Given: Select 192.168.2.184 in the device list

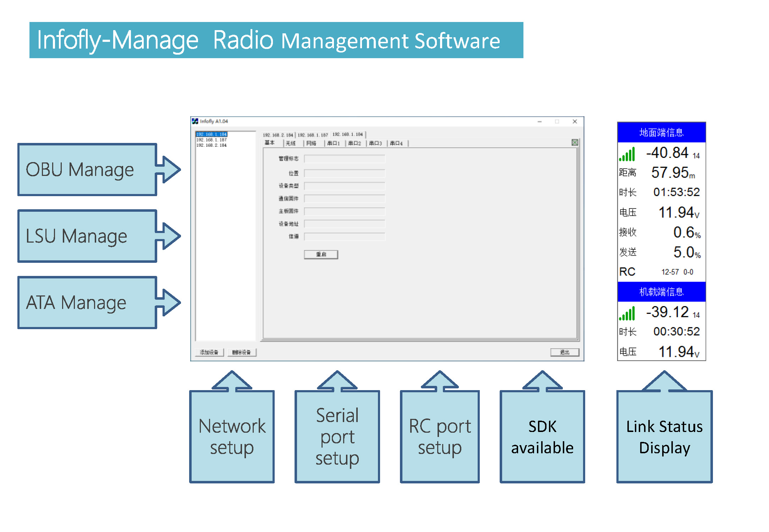Looking at the screenshot, I should click(212, 145).
